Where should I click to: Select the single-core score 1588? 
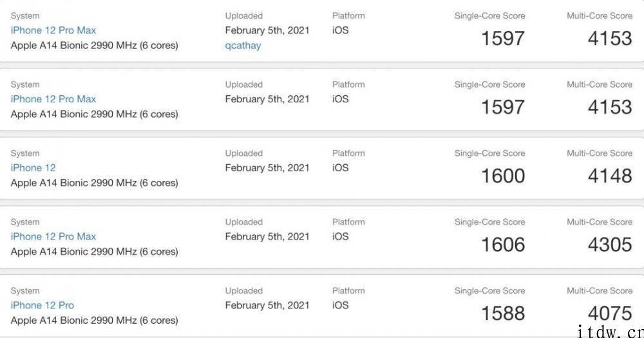click(x=503, y=313)
